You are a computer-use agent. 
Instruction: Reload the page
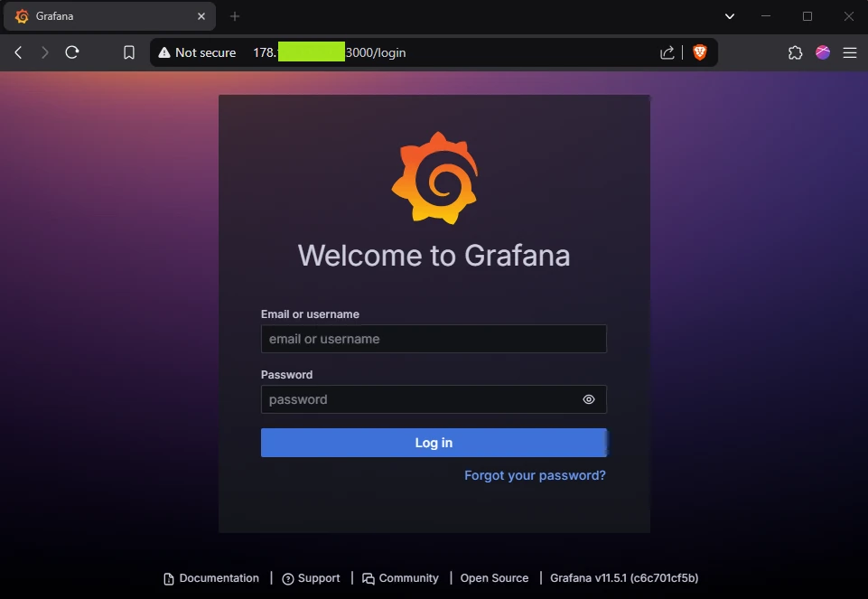(72, 52)
